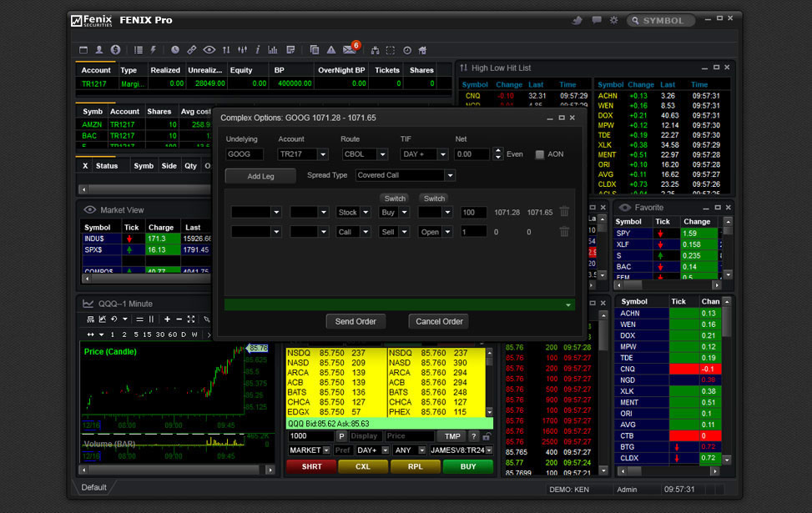The width and height of the screenshot is (812, 513).
Task: Click the green BUY button
Action: pyautogui.click(x=468, y=466)
